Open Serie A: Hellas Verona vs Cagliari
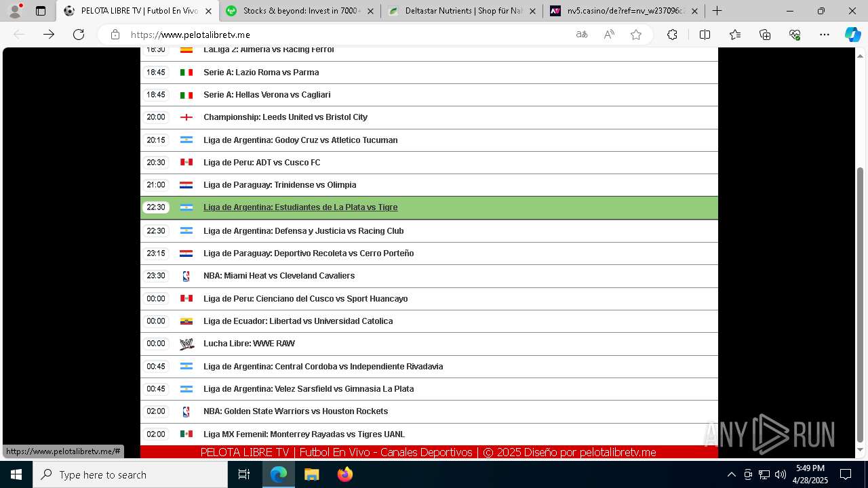Viewport: 868px width, 488px height. [267, 95]
